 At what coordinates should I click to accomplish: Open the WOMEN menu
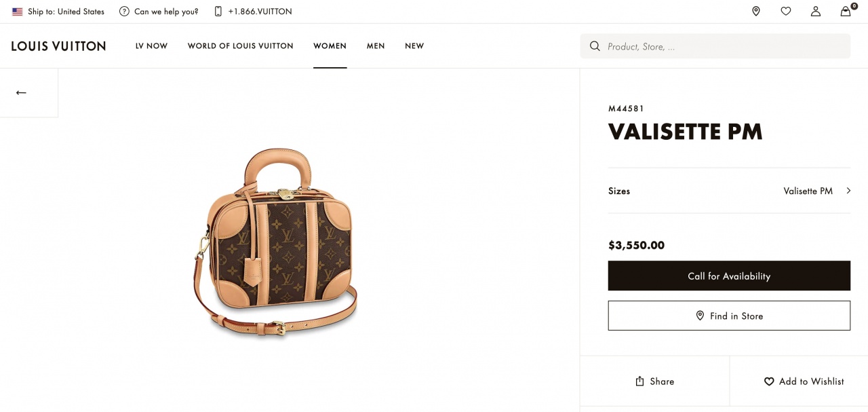tap(330, 46)
